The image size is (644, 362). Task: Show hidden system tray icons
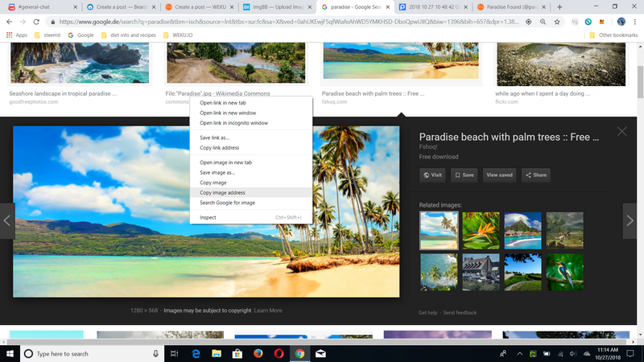(519, 353)
